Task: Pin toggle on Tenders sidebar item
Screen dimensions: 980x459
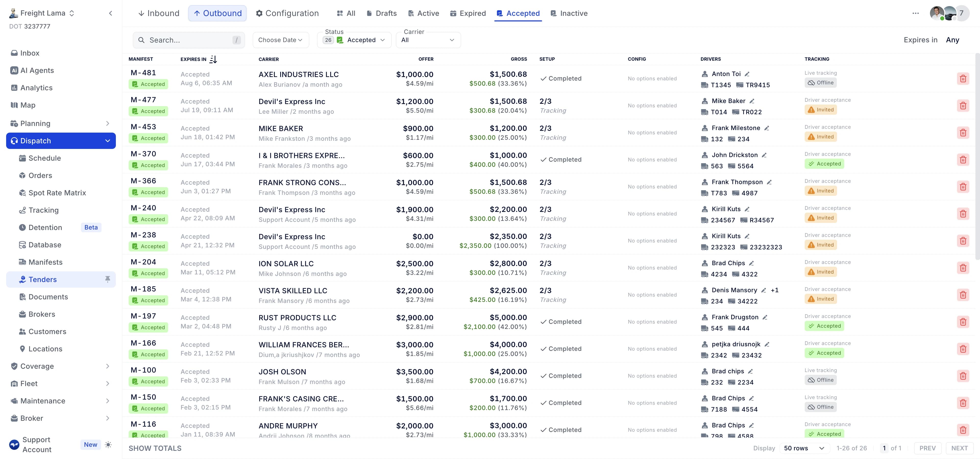Action: coord(108,279)
